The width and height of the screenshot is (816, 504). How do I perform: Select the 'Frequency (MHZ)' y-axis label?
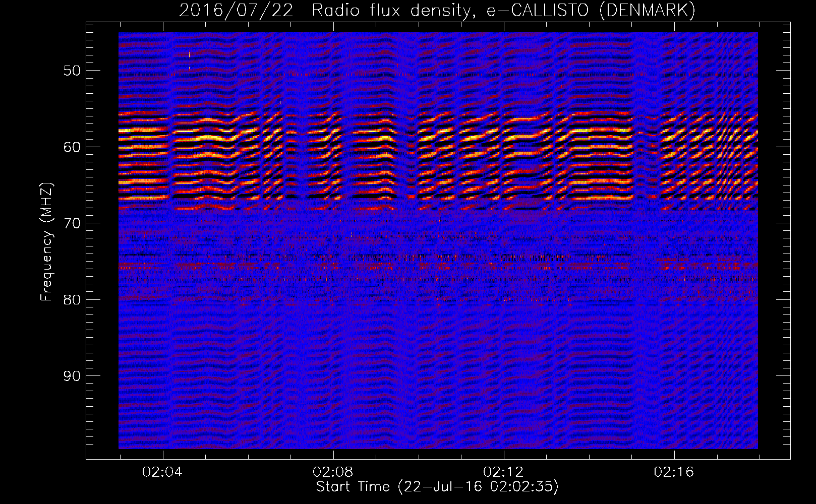pyautogui.click(x=46, y=242)
